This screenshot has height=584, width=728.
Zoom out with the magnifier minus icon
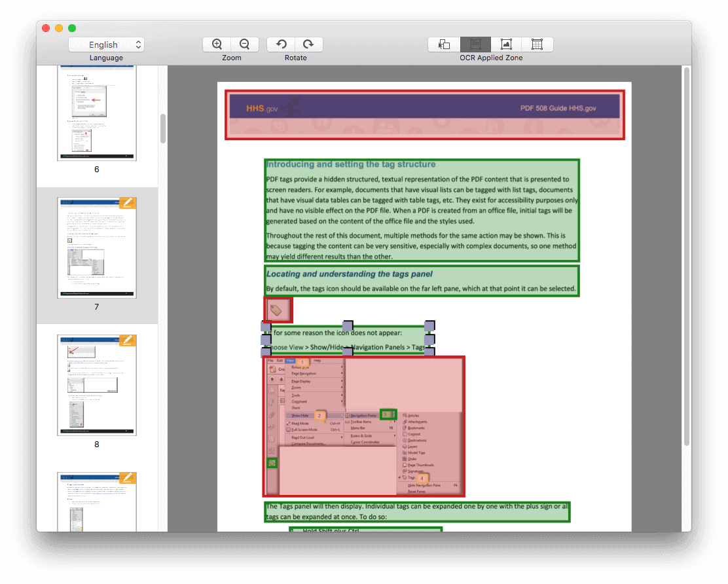click(x=245, y=44)
